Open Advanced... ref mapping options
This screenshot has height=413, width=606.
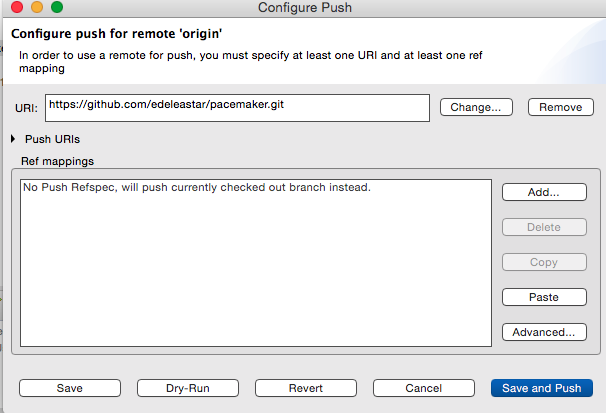544,332
